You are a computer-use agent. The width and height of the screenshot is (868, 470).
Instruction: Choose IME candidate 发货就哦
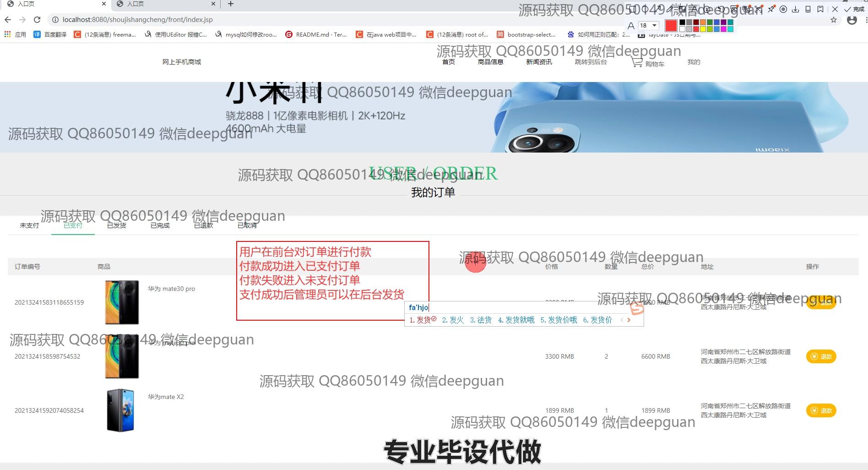[x=516, y=320]
